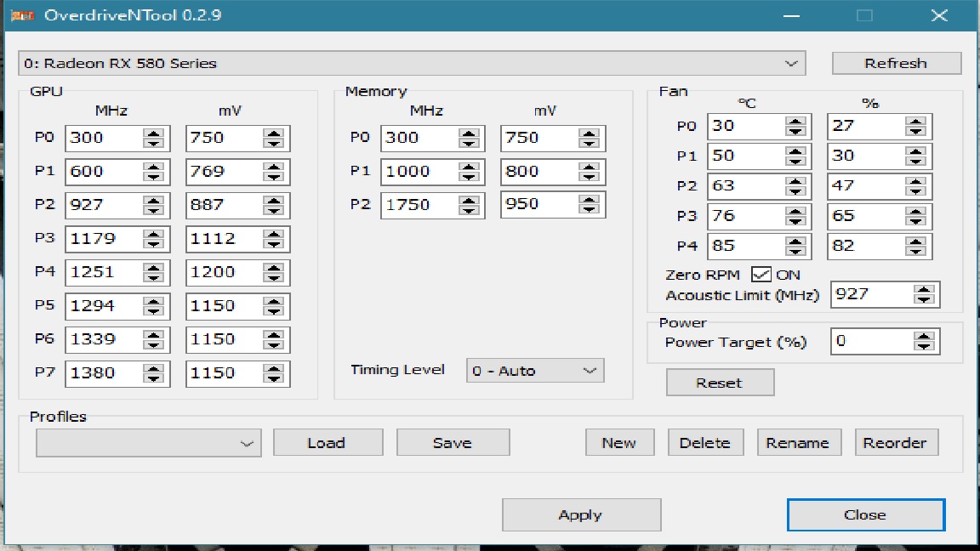Adjust Fan P3 temperature spinner arrows

[795, 216]
